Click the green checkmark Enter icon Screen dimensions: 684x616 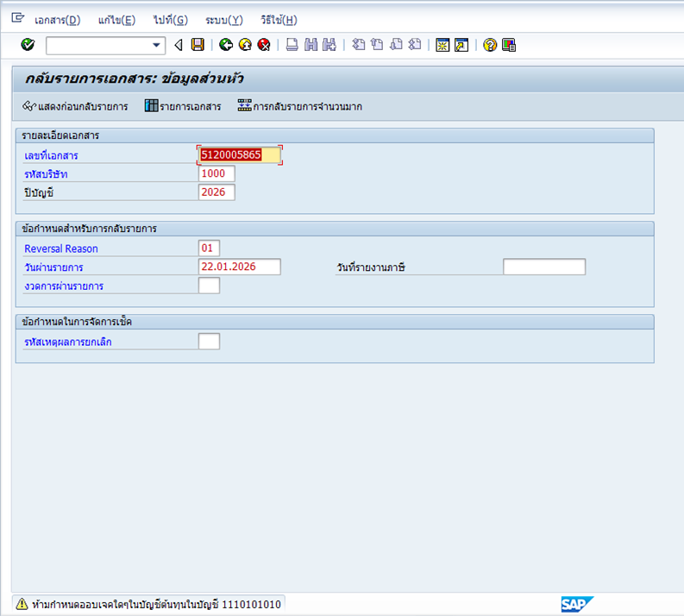[28, 45]
